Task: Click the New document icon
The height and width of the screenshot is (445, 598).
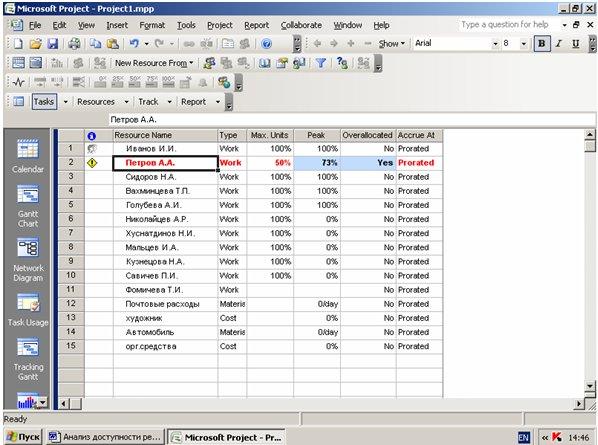Action: coord(18,44)
